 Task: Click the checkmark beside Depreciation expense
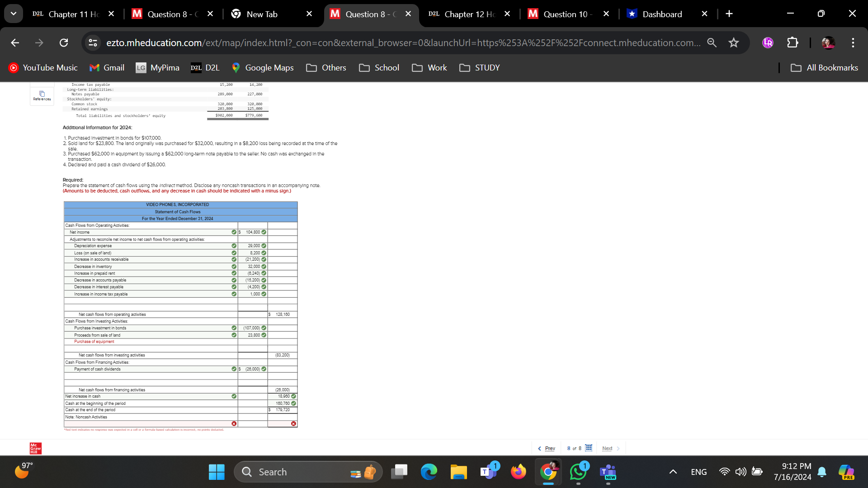pos(234,246)
